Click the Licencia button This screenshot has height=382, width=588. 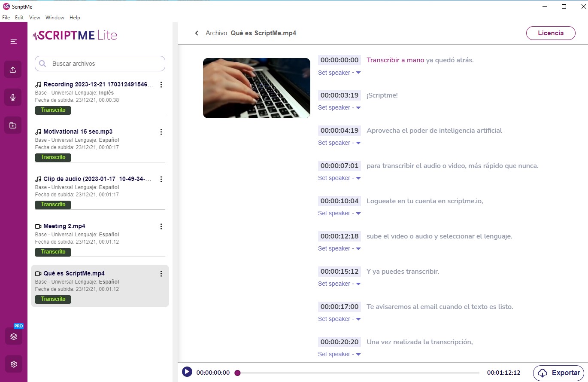pos(550,33)
